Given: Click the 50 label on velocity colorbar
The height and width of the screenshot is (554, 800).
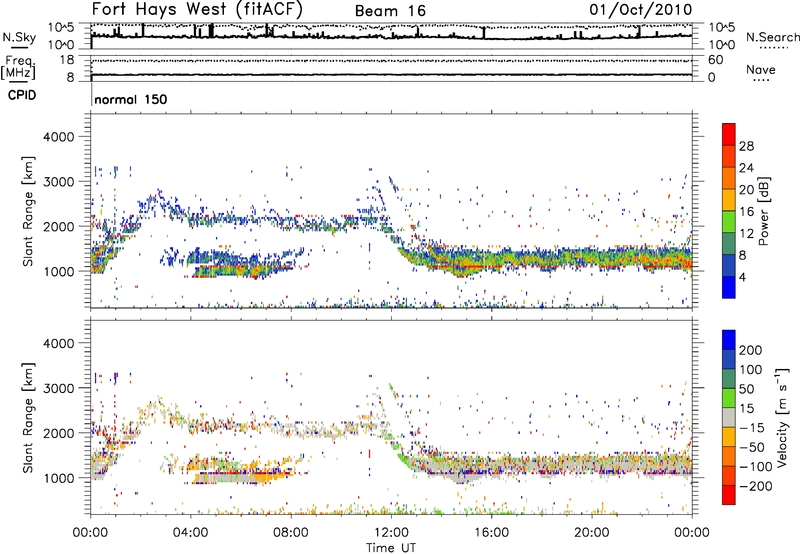Looking at the screenshot, I should tap(747, 389).
